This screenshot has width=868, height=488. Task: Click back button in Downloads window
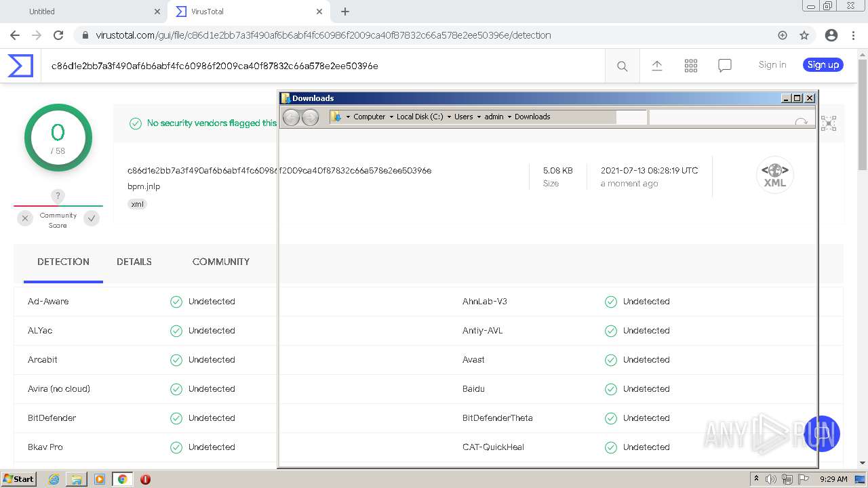291,117
